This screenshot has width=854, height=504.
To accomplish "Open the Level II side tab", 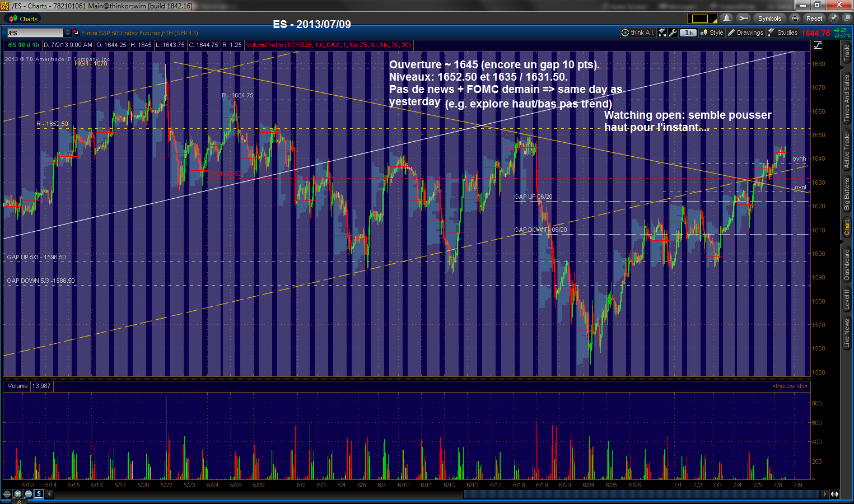I will pyautogui.click(x=847, y=299).
